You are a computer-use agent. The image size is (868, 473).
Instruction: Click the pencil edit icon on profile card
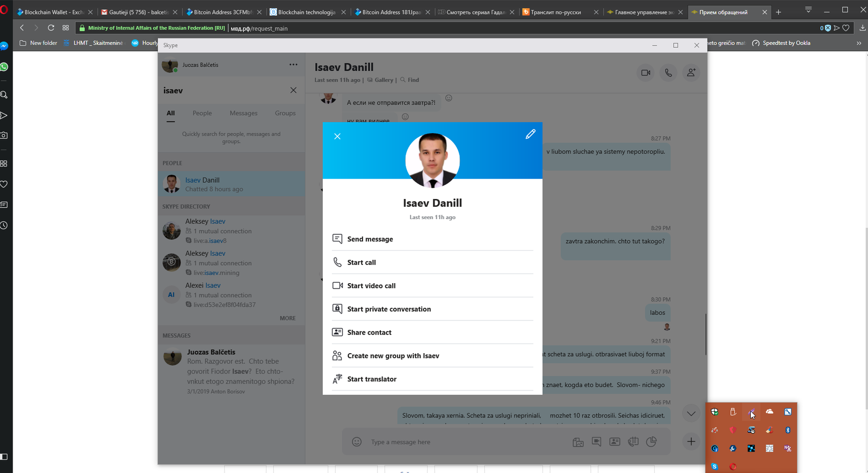530,134
